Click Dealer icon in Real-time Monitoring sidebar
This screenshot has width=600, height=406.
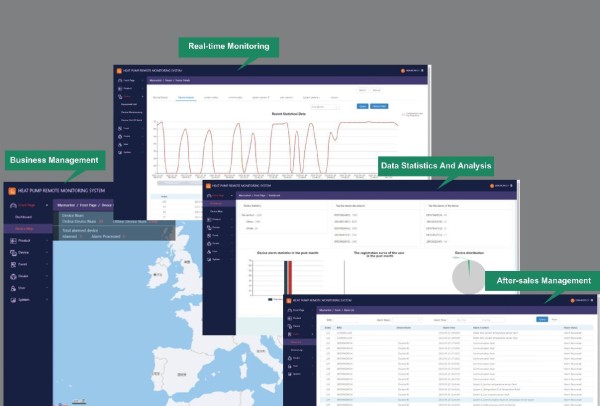tap(120, 137)
